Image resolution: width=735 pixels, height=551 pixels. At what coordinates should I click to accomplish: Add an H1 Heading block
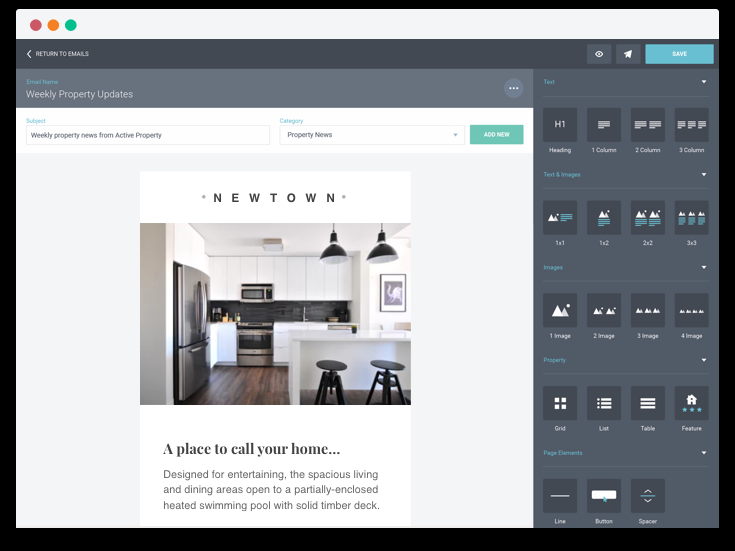[560, 125]
